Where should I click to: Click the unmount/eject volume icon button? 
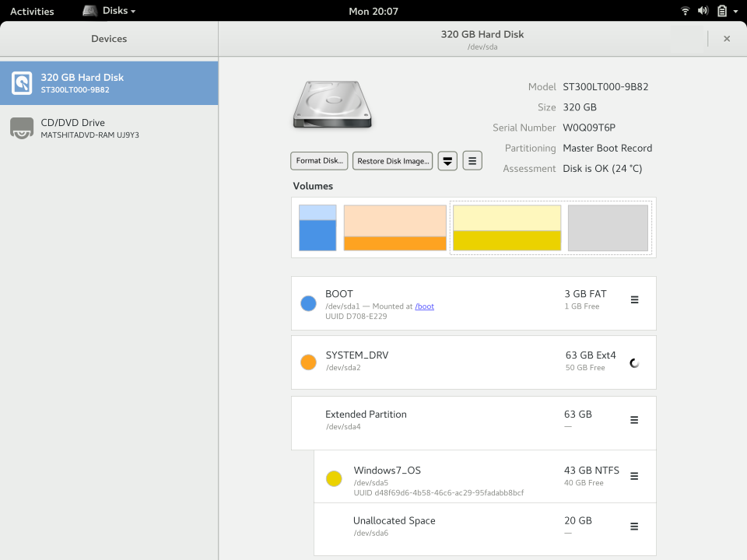click(x=447, y=161)
